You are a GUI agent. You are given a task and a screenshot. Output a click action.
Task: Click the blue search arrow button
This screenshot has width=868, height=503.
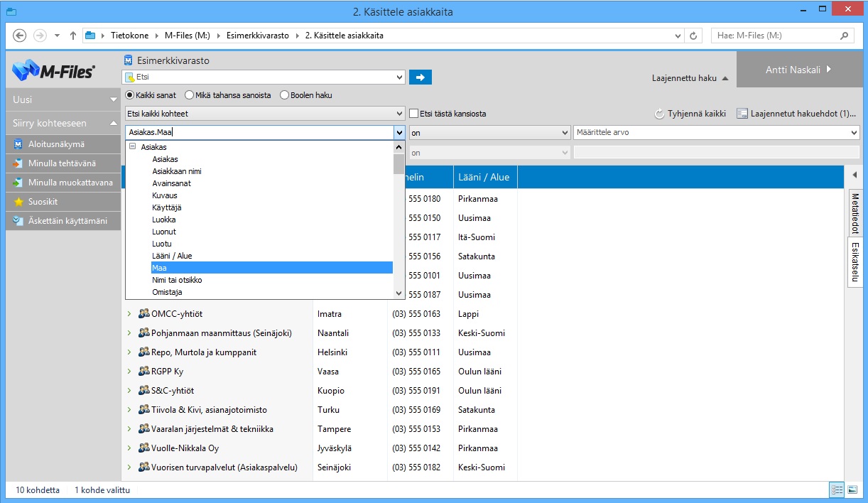click(421, 77)
